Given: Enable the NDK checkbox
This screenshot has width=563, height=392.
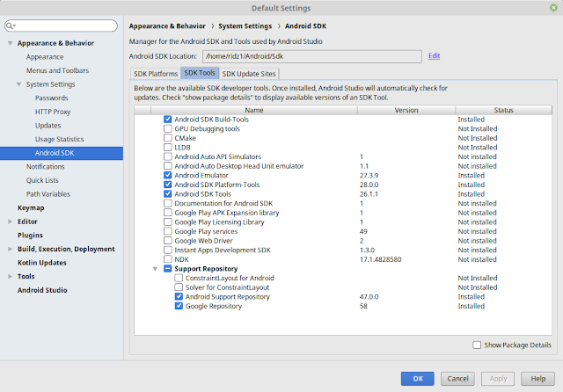Looking at the screenshot, I should [168, 259].
